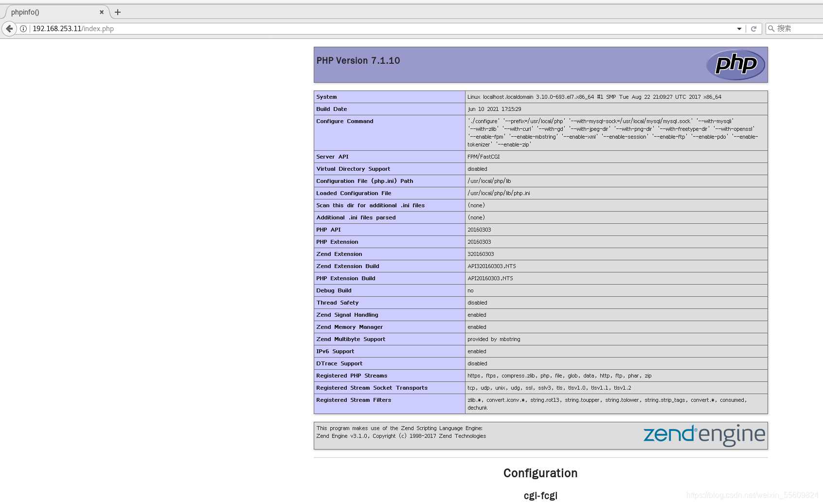Click the Zend Signal Handling label

point(347,315)
